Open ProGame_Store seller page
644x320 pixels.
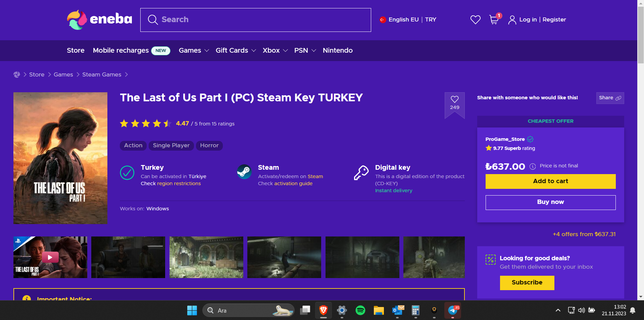pyautogui.click(x=505, y=139)
